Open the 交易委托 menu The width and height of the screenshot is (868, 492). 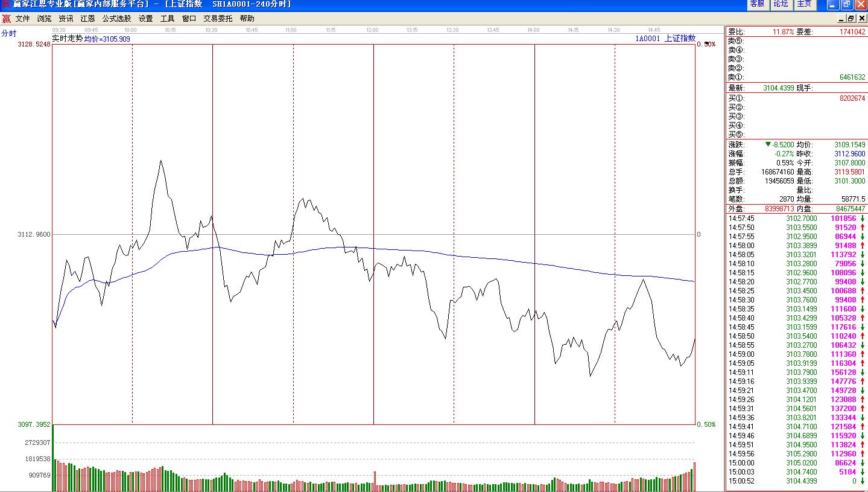pyautogui.click(x=218, y=19)
